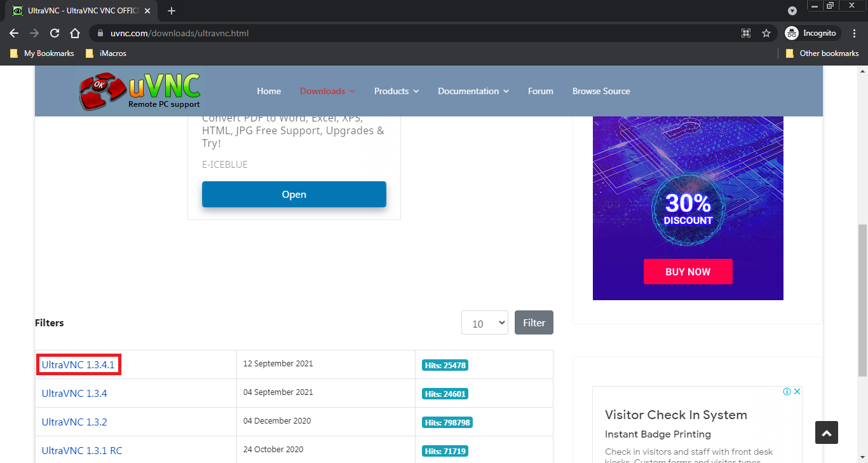Open the results count dropdown showing 10

485,323
